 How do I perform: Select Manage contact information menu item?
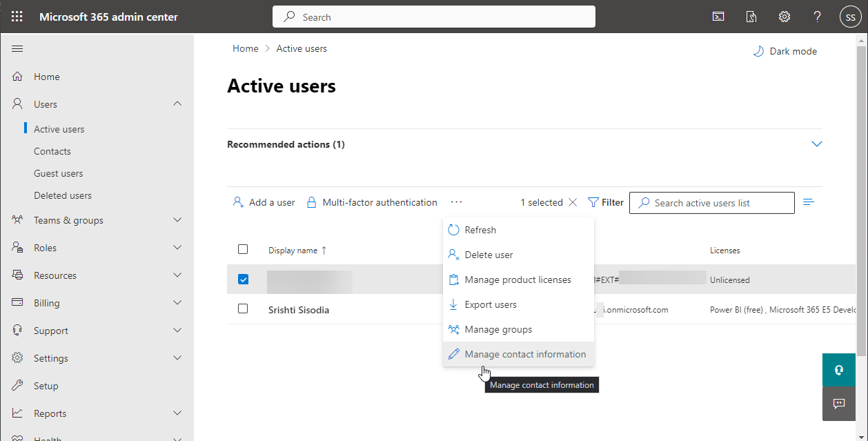(518, 354)
